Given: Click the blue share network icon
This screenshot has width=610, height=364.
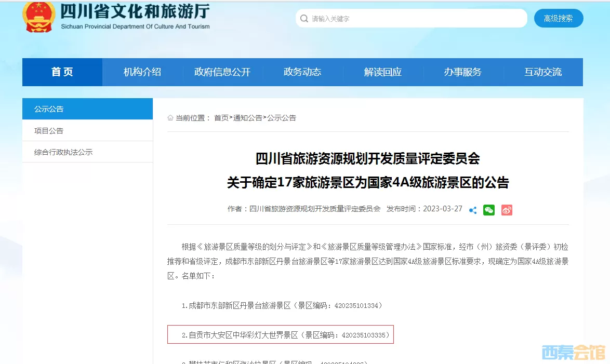Looking at the screenshot, I should [472, 210].
